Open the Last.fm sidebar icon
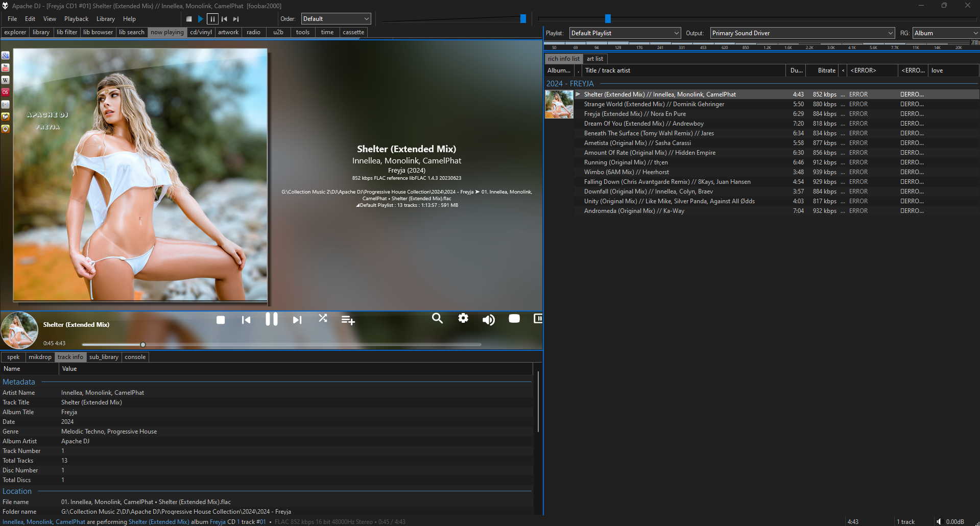The height and width of the screenshot is (526, 980). coord(6,92)
